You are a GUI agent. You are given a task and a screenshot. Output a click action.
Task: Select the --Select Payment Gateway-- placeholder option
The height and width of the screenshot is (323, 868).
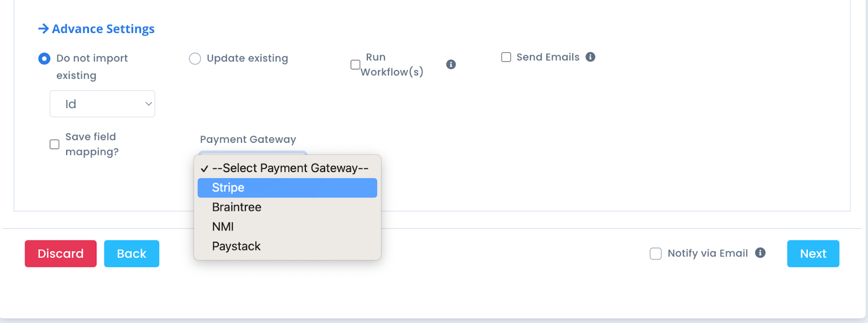pyautogui.click(x=288, y=168)
